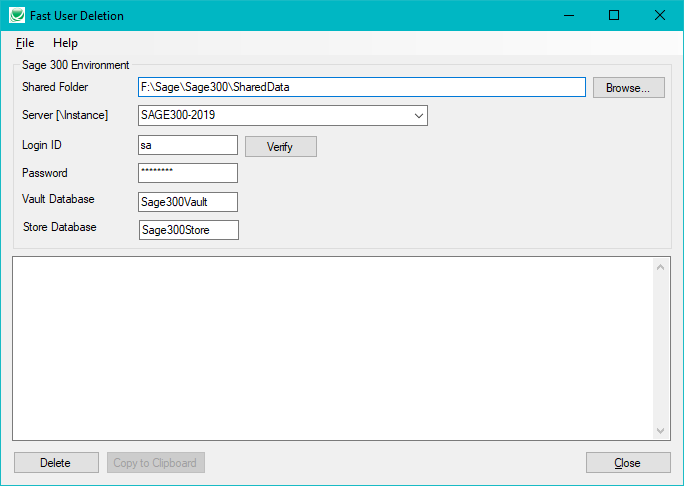The image size is (684, 486).
Task: Click the Vault Database field
Action: click(x=188, y=202)
